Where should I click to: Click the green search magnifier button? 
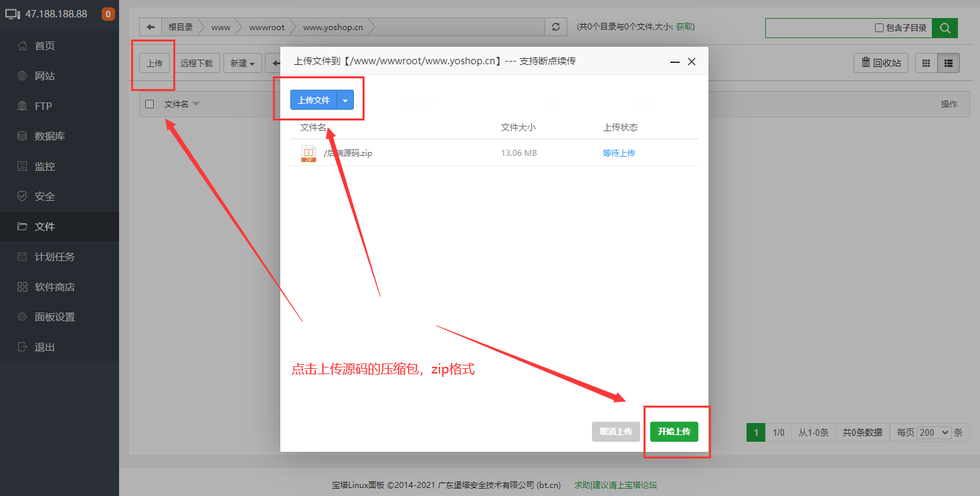945,28
